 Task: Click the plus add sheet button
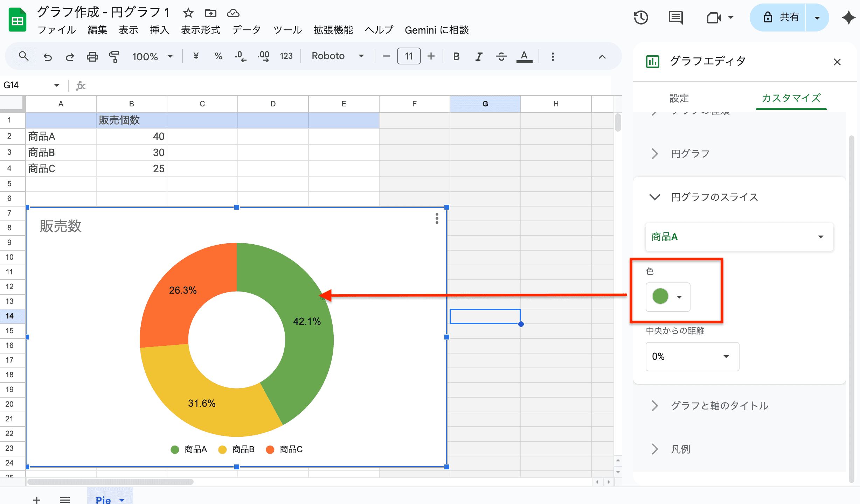(x=37, y=499)
